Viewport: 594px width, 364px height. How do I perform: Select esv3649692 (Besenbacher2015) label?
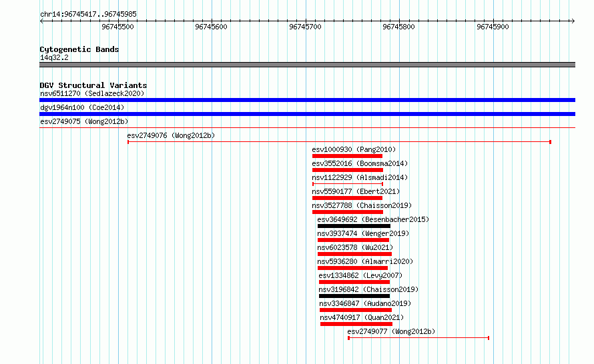click(373, 219)
